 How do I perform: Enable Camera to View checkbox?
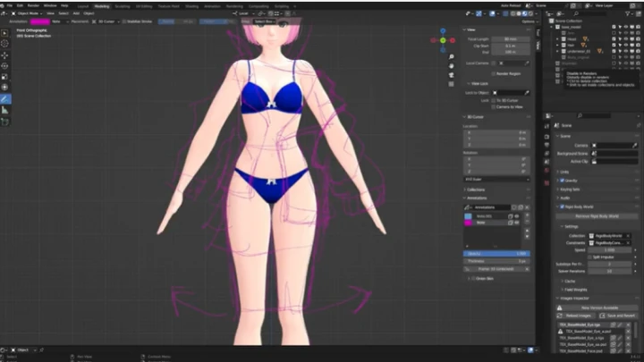493,106
